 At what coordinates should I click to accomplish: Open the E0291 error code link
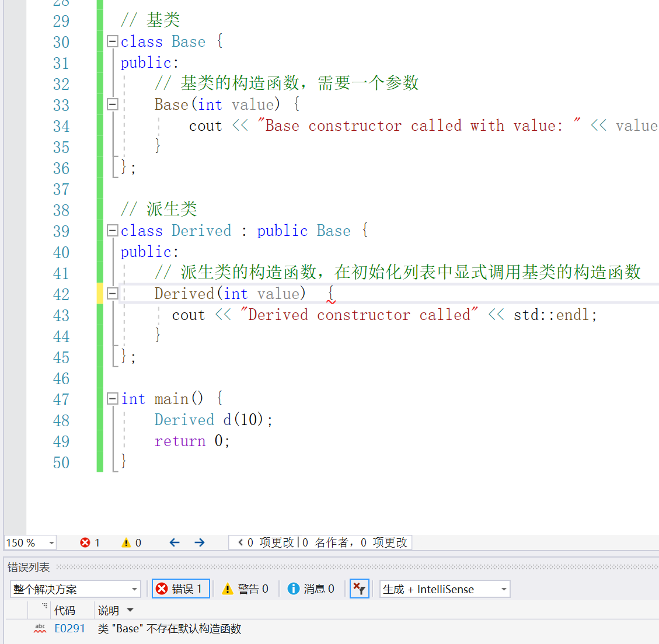click(x=70, y=629)
